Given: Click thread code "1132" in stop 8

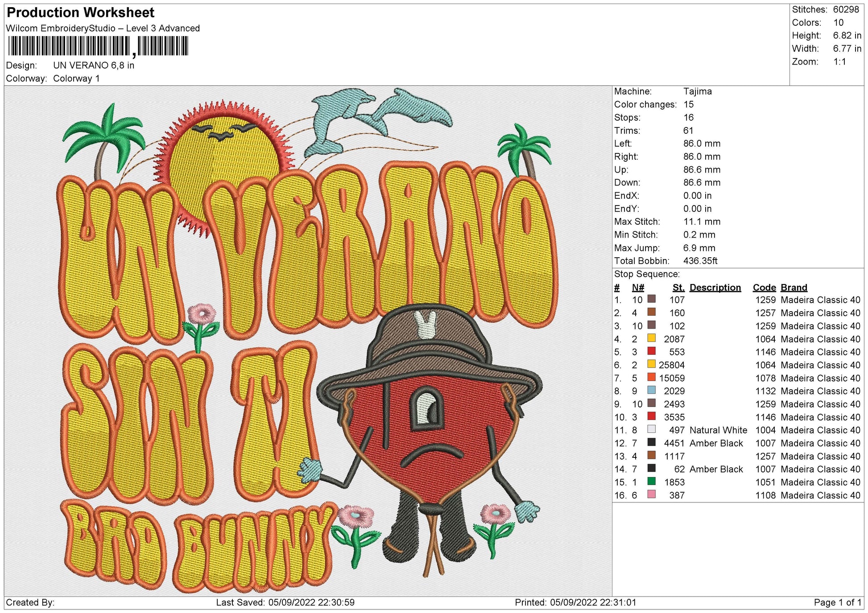Looking at the screenshot, I should pos(765,391).
